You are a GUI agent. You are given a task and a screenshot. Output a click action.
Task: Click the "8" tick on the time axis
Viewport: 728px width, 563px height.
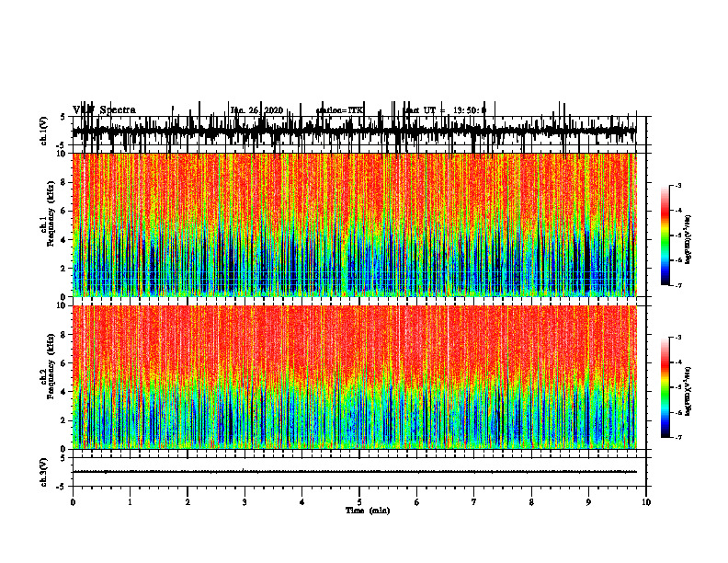click(531, 502)
